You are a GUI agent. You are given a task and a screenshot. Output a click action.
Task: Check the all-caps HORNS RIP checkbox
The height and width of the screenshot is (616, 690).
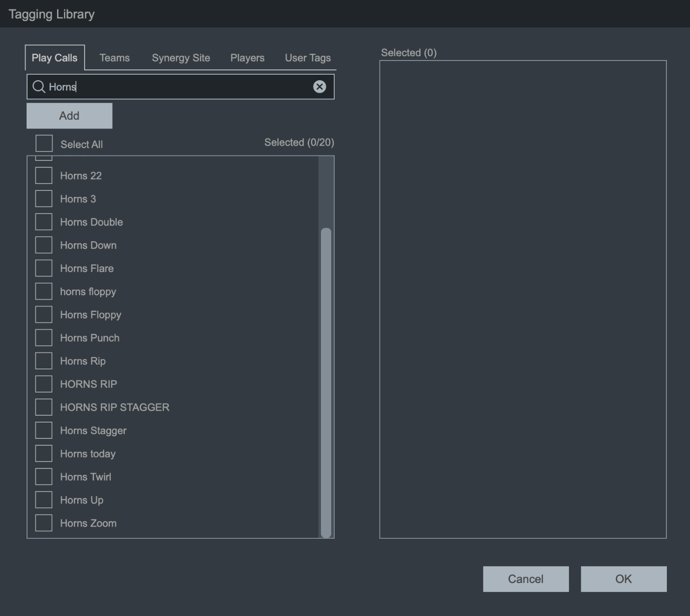point(44,384)
